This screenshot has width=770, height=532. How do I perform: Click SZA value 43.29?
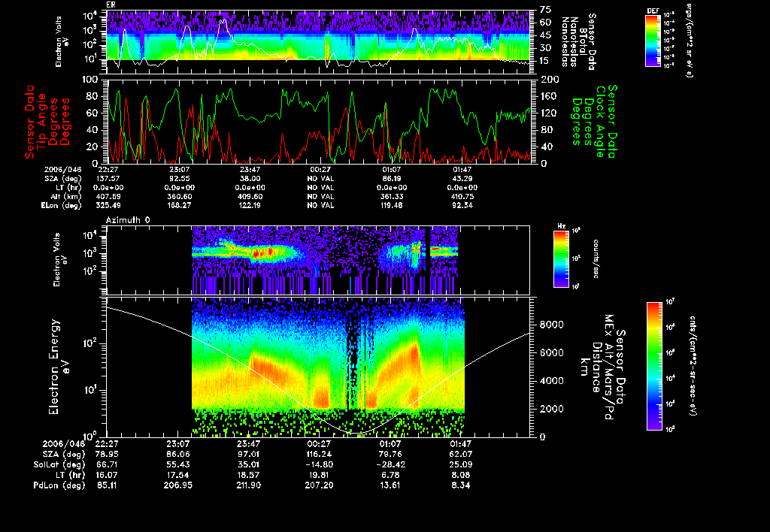tap(462, 179)
